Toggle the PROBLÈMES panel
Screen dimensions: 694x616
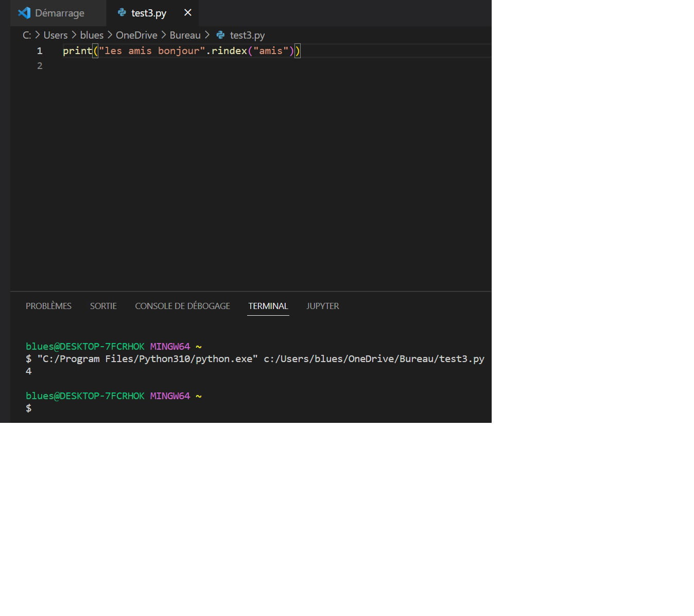click(48, 306)
